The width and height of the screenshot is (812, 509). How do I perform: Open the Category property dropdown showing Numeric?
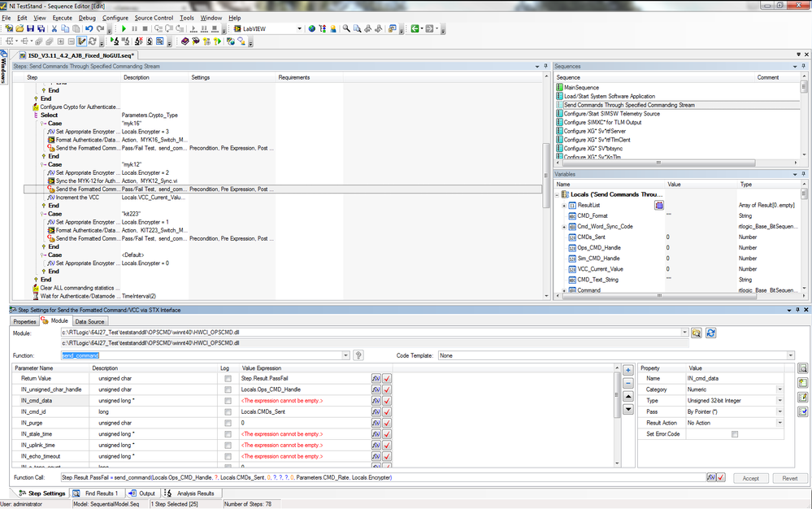point(779,389)
